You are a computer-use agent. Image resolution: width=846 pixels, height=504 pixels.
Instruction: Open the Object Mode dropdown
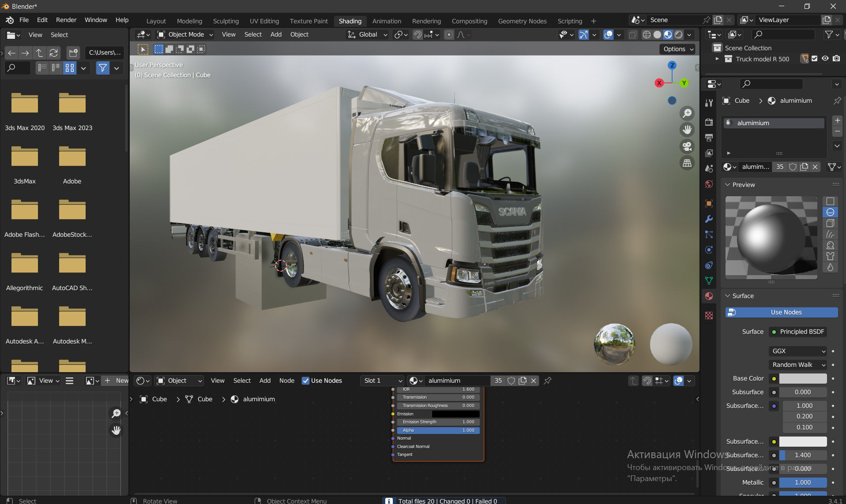tap(185, 34)
